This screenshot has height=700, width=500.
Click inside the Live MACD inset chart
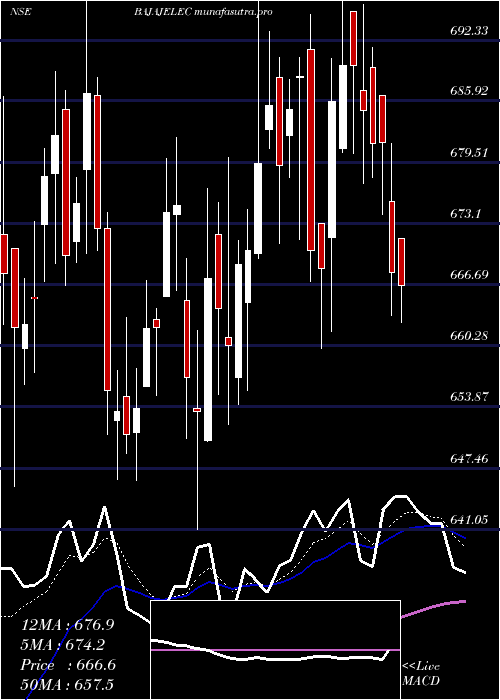(275, 650)
